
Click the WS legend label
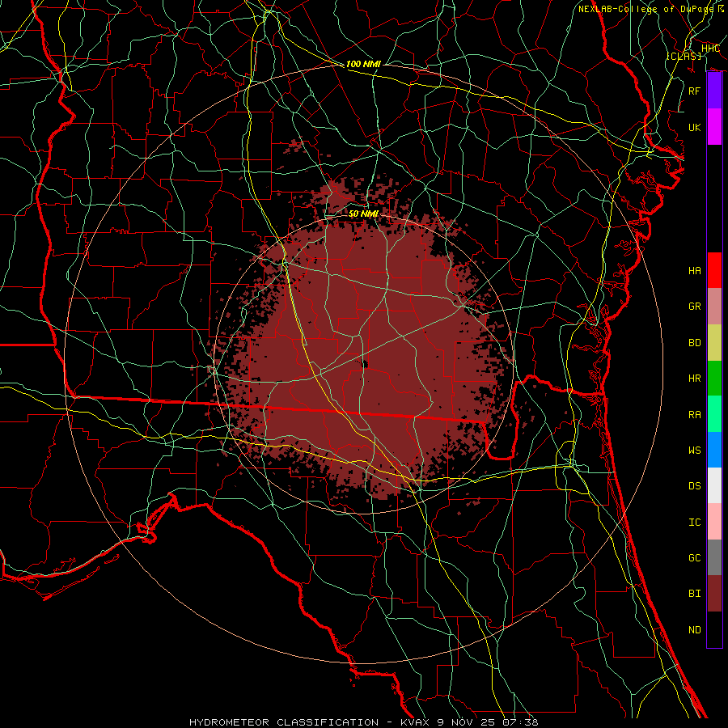695,451
